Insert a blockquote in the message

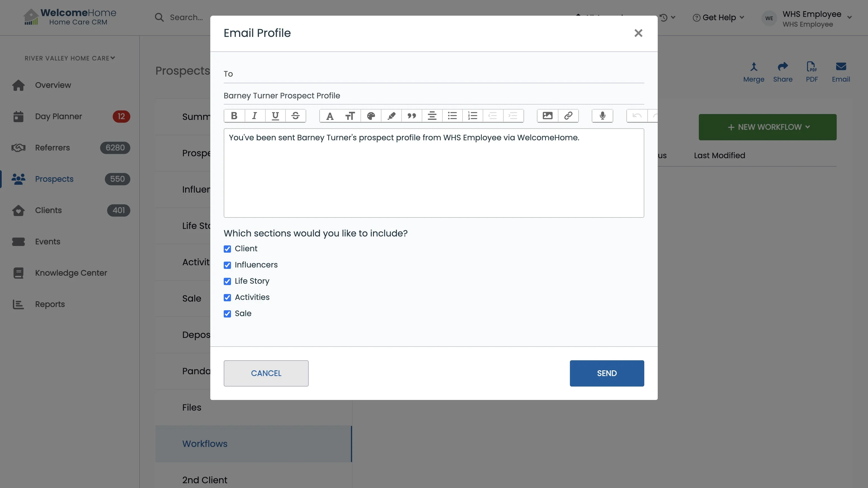click(411, 116)
